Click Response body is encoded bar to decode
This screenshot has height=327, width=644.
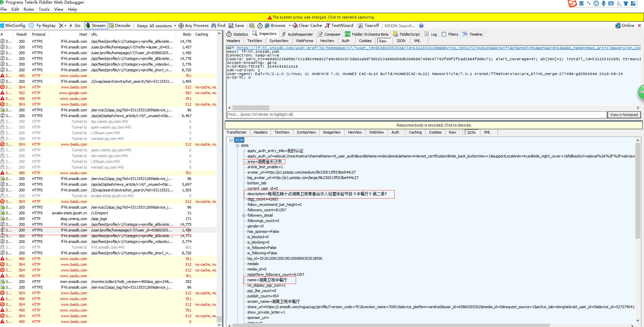tap(434, 125)
